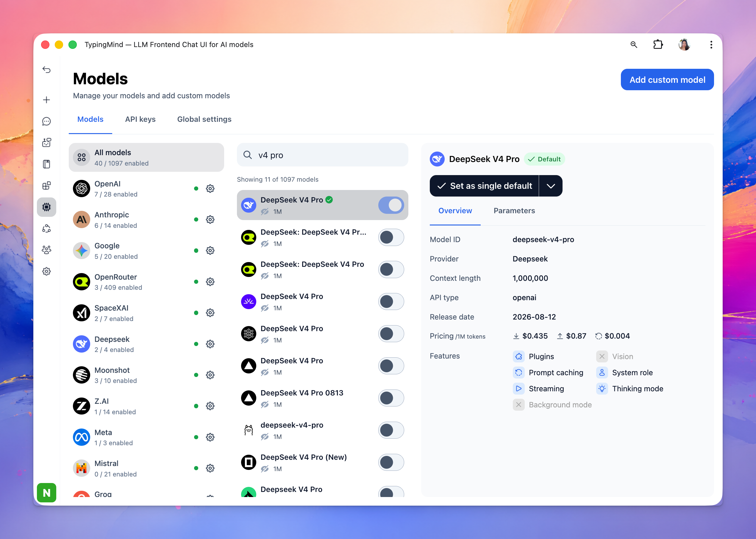Open Mistral provider settings gear
The width and height of the screenshot is (756, 539).
210,468
